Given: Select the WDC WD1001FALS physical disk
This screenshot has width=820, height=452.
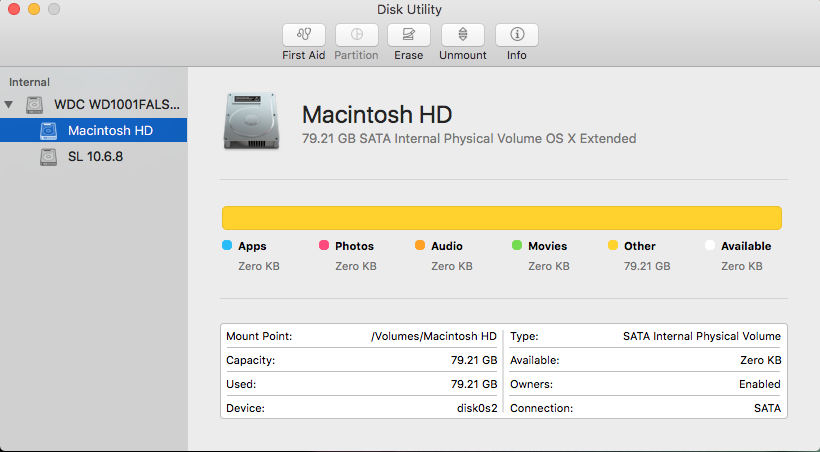Looking at the screenshot, I should tap(117, 105).
